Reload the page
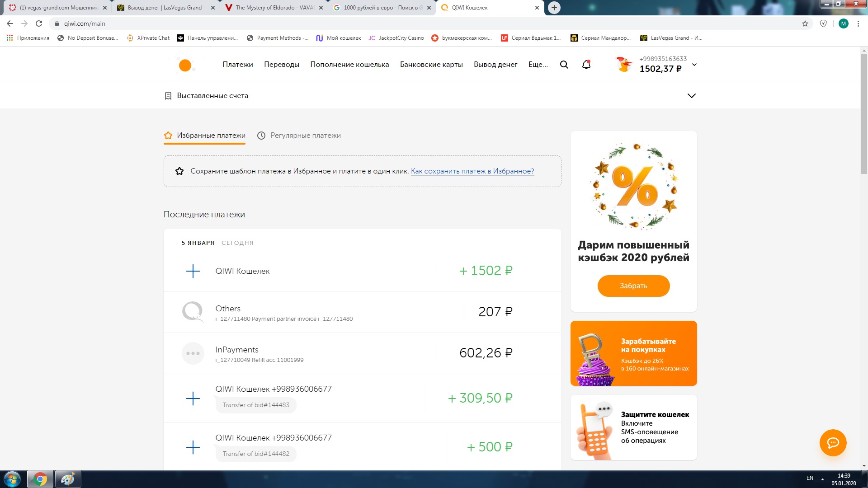 click(39, 23)
